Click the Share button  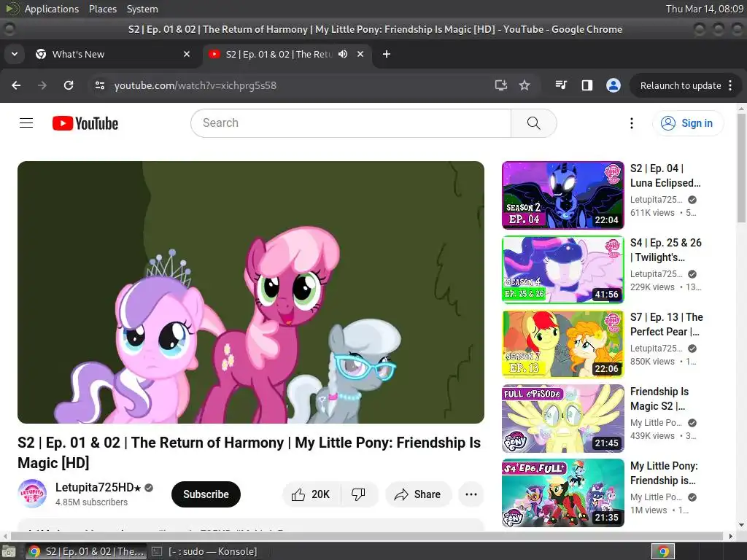point(417,494)
